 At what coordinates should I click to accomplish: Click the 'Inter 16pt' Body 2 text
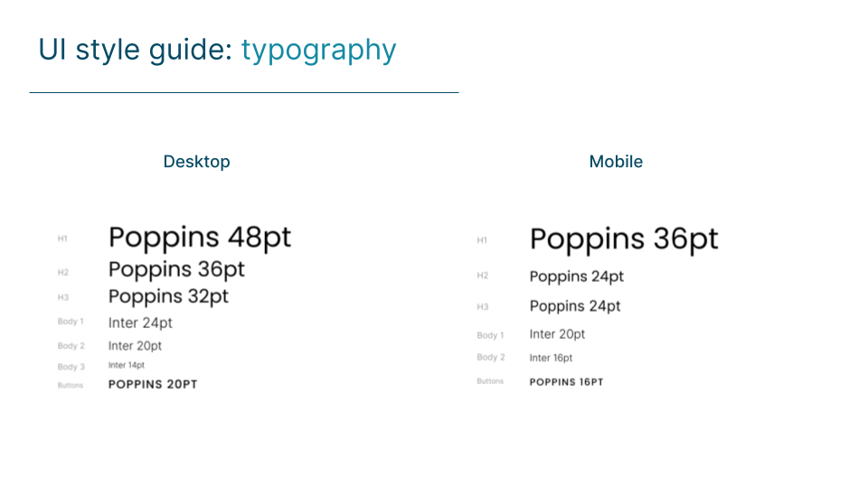click(x=551, y=358)
